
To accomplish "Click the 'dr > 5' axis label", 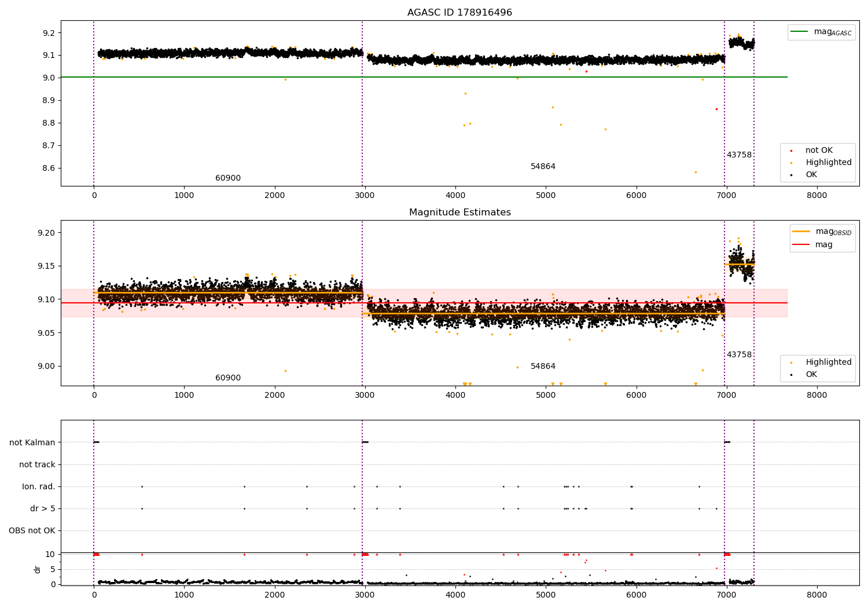I will pyautogui.click(x=43, y=508).
